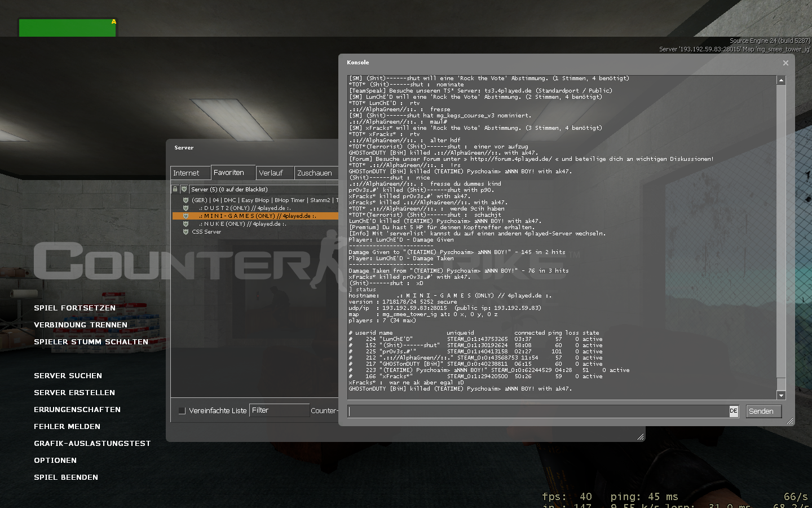Viewport: 812px width, 508px height.
Task: Click the Server window corner grip
Action: [x=641, y=437]
